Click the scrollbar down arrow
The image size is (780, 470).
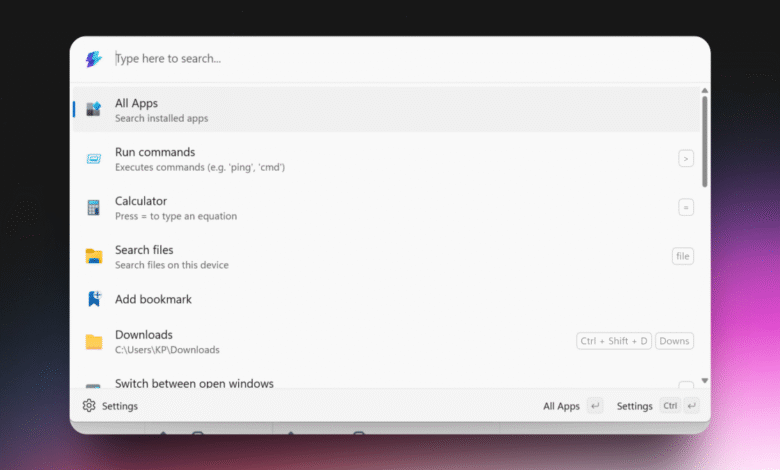click(705, 380)
